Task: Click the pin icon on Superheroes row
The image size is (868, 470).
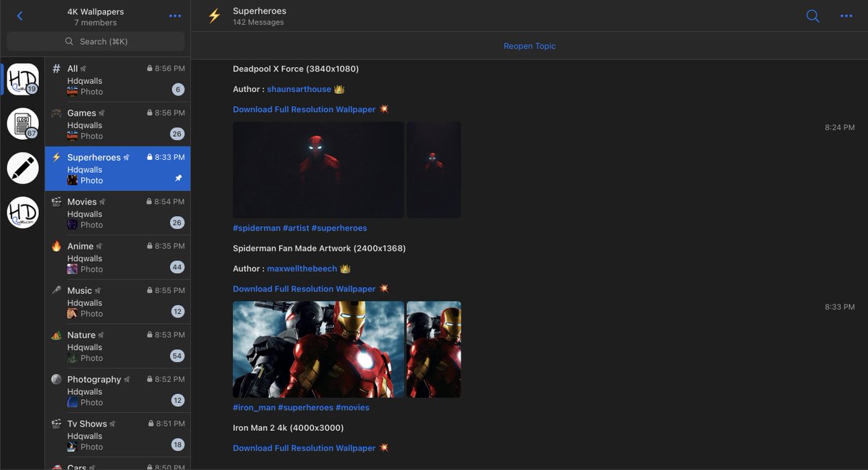Action: click(x=179, y=179)
